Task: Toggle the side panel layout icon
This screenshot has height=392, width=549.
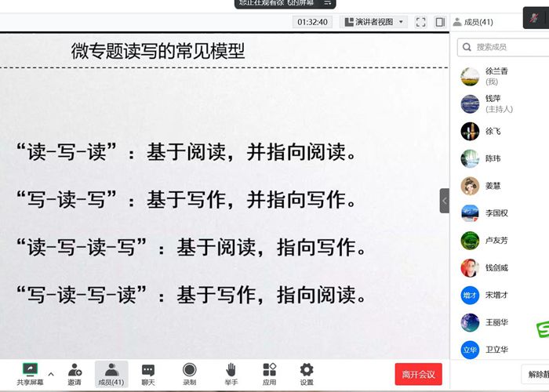Action: tap(440, 22)
